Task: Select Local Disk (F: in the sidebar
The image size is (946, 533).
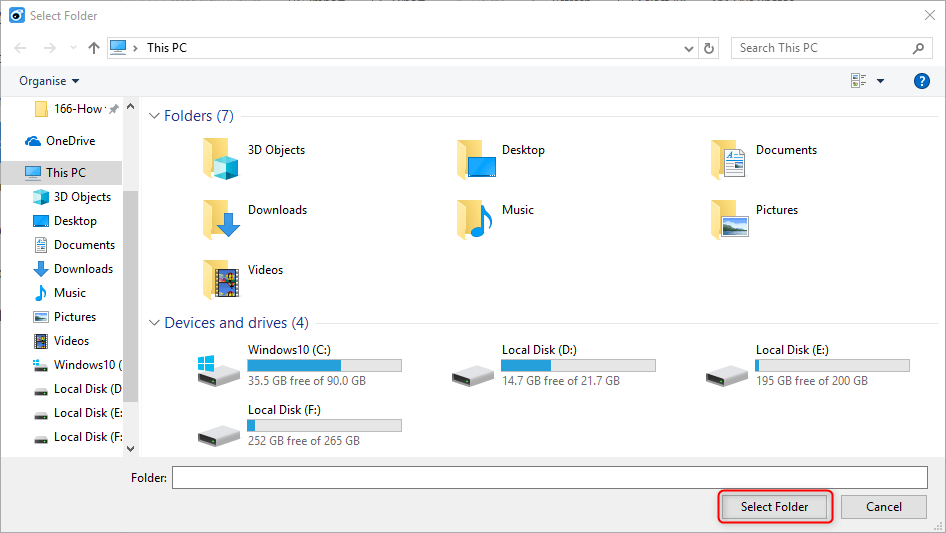Action: click(77, 437)
